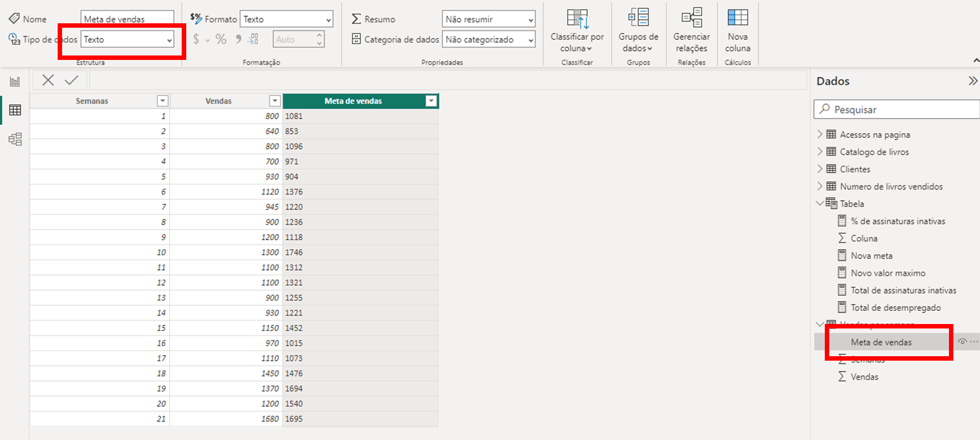Open Gerenciar relações
Image resolution: width=980 pixels, height=440 pixels.
(x=692, y=31)
